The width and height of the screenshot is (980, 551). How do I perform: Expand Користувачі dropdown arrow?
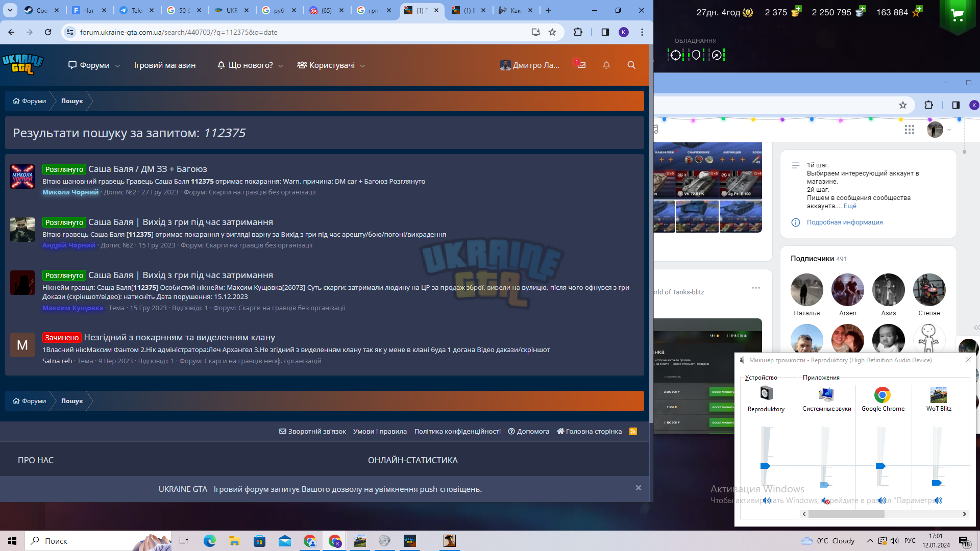click(362, 66)
